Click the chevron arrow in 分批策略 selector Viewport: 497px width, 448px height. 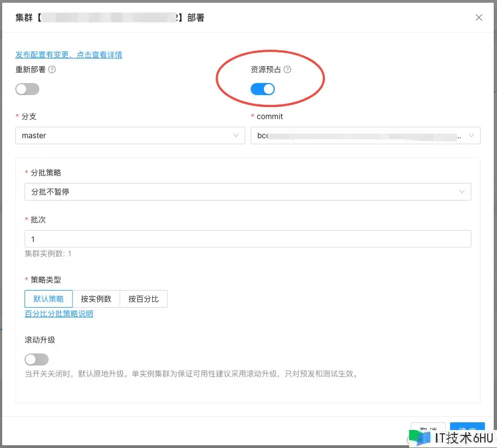click(x=462, y=192)
